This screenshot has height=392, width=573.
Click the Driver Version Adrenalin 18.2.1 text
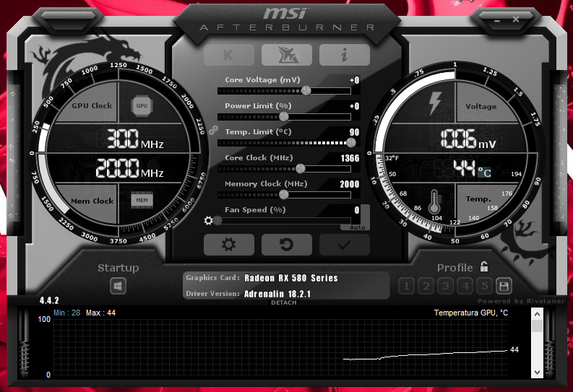[x=277, y=294]
